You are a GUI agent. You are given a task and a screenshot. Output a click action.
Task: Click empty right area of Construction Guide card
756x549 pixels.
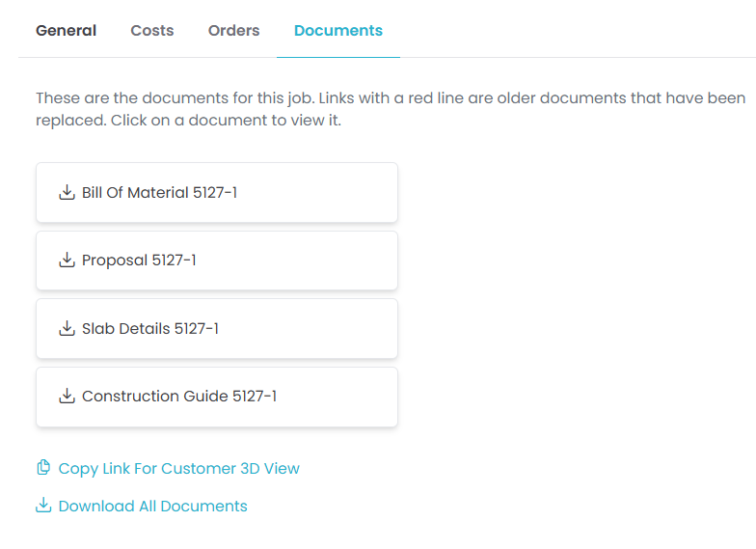click(x=347, y=397)
